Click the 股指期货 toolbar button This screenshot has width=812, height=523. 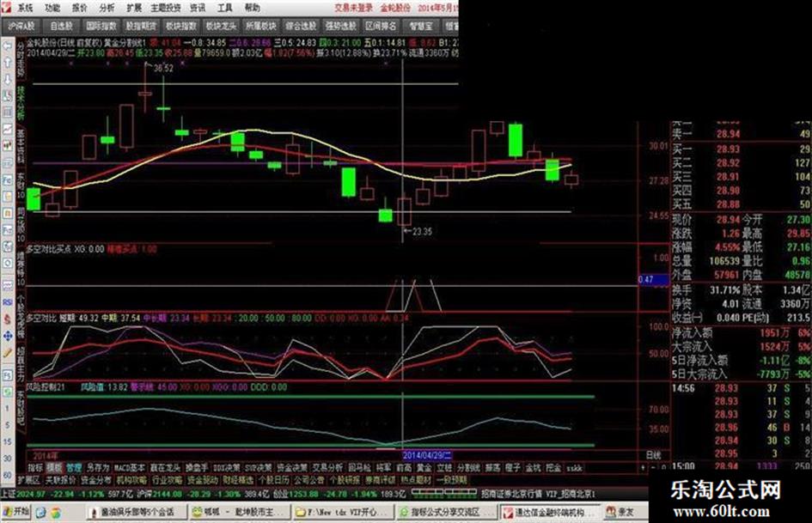pos(142,26)
